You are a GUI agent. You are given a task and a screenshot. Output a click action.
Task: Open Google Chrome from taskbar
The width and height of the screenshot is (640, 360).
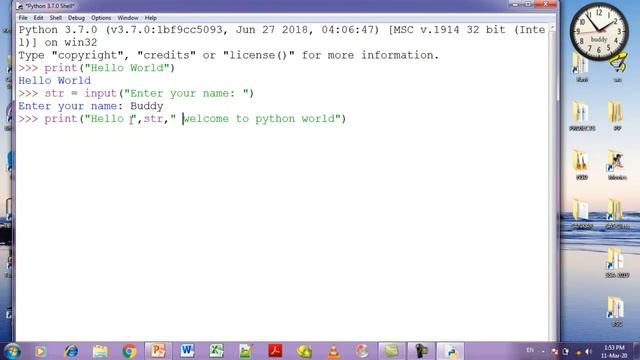point(129,351)
